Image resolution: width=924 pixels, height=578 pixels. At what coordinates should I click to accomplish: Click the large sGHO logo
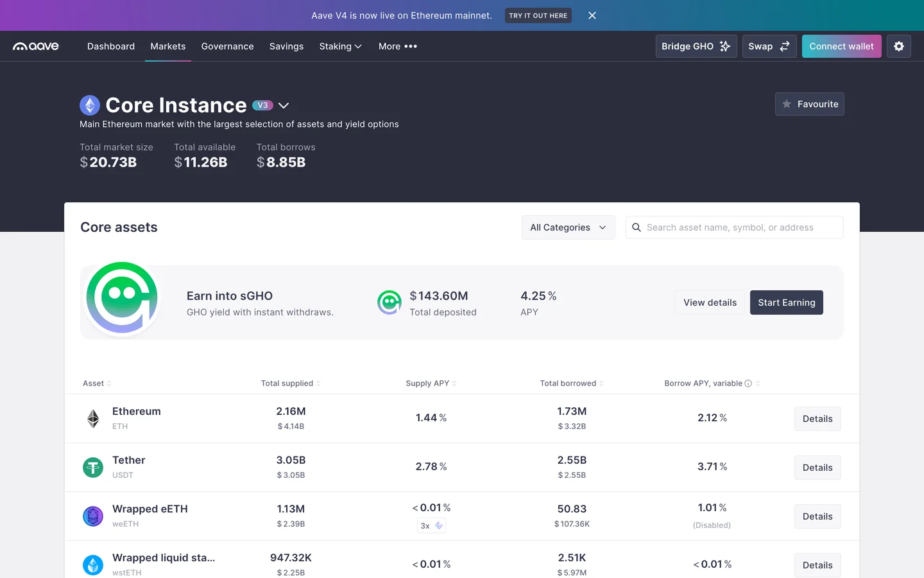122,299
